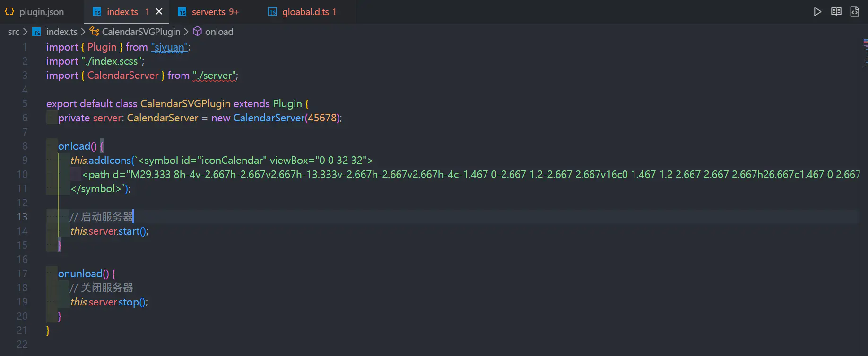The image size is (868, 356).
Task: Open the book-shaped preview icon
Action: click(836, 11)
